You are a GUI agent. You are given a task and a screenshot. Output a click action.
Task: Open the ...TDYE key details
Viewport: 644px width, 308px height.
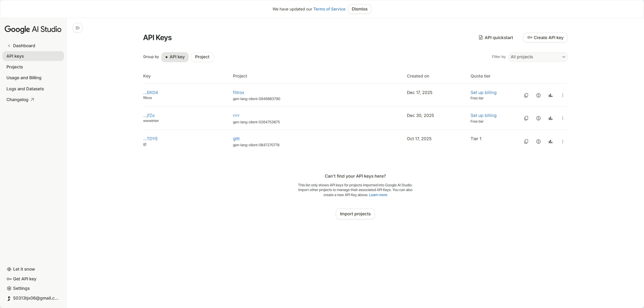[151, 139]
